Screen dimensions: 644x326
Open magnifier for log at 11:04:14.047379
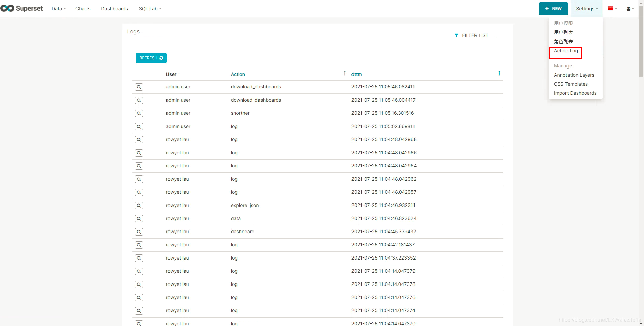click(139, 271)
